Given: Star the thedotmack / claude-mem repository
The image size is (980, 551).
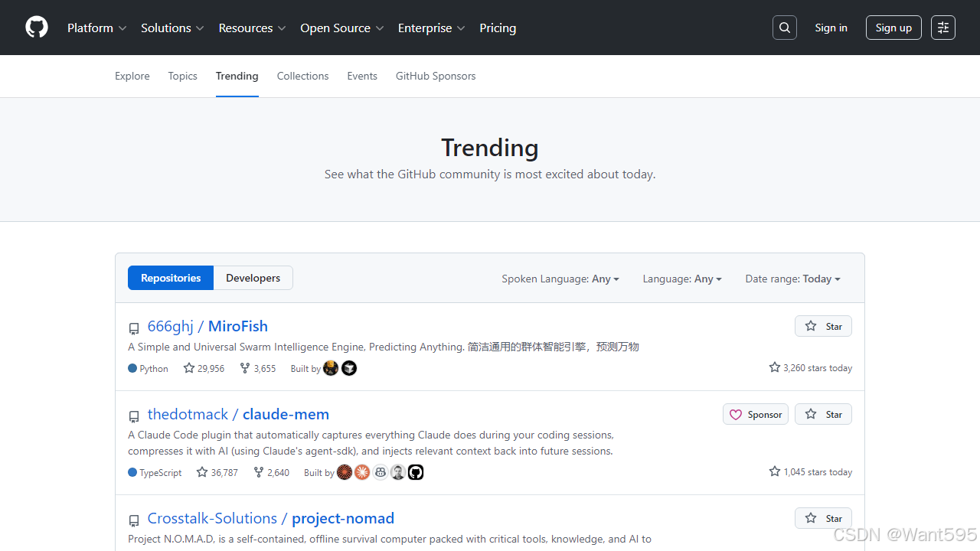Looking at the screenshot, I should (x=823, y=414).
